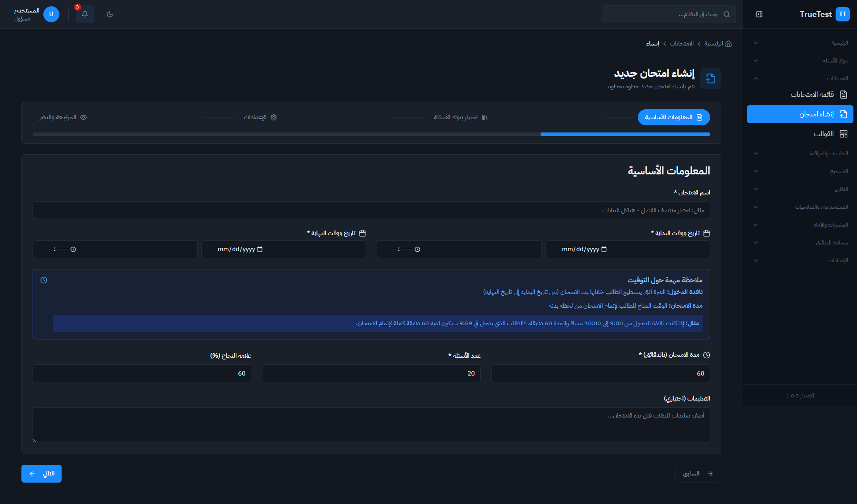Click the السابق button
Screen dimensions: 857x504
tap(698, 473)
